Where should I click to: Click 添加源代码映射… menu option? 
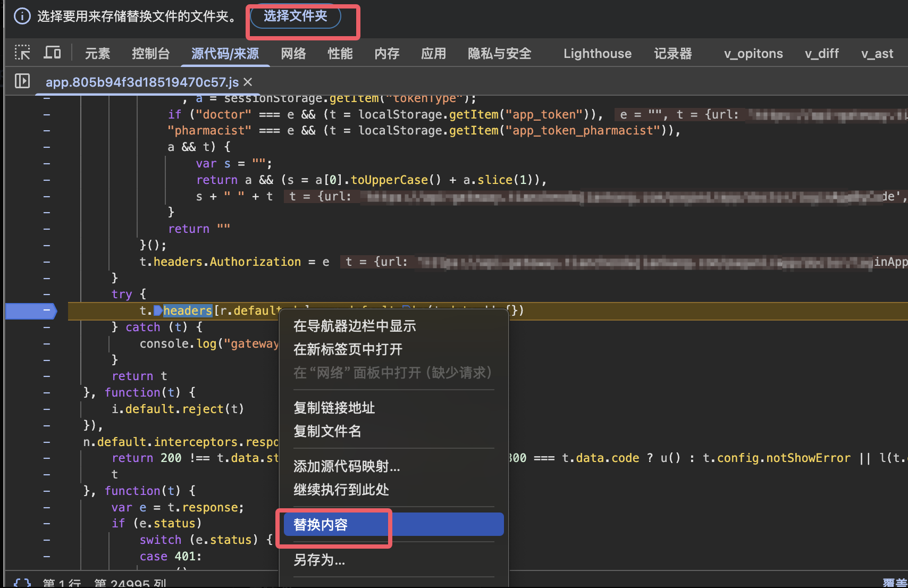pos(346,466)
